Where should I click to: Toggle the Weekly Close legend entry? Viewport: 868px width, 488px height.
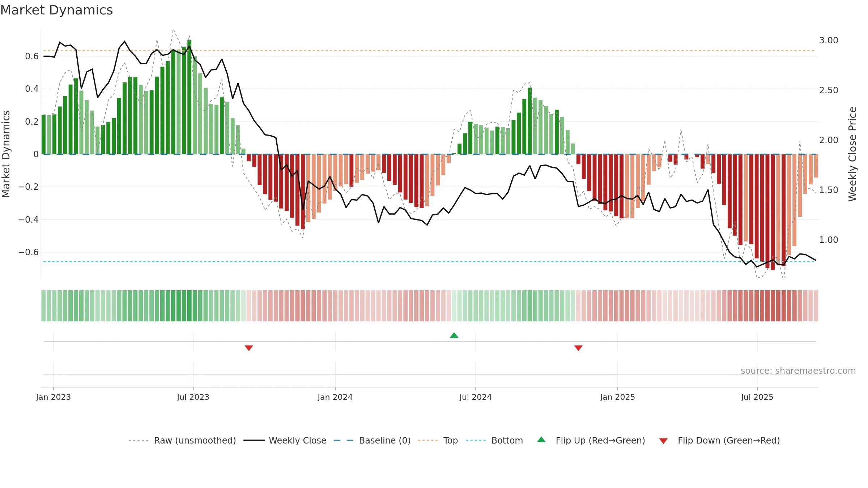click(x=285, y=440)
